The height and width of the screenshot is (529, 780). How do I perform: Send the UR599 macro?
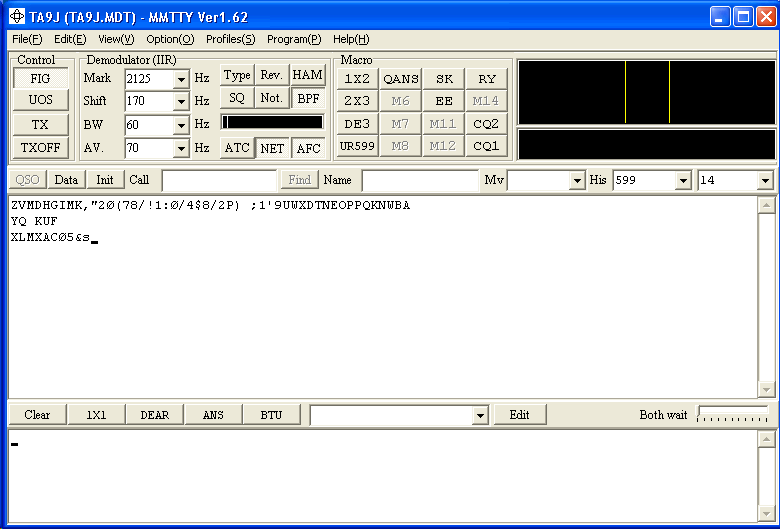(x=357, y=145)
